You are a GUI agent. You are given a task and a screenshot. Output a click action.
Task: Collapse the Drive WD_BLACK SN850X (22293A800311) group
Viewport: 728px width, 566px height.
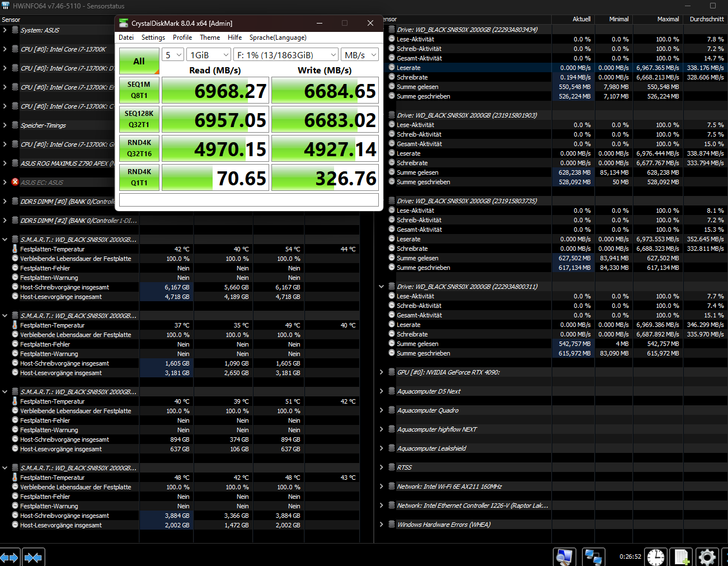(x=382, y=286)
